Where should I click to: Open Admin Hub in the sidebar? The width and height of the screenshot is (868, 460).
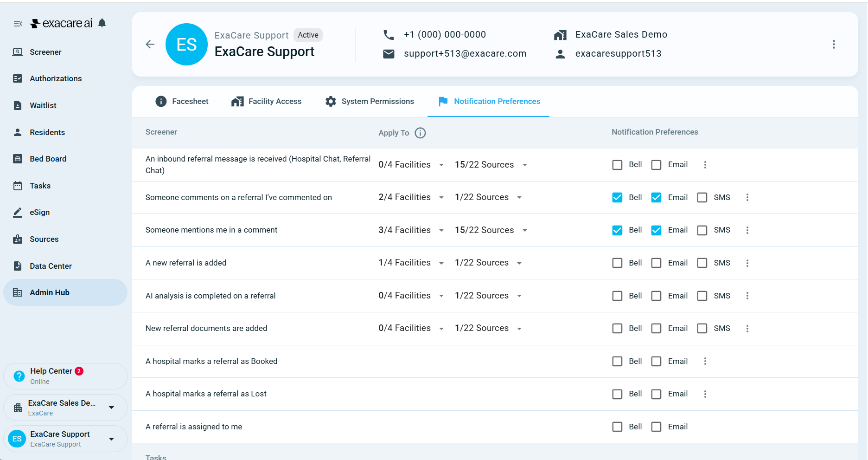click(65, 292)
